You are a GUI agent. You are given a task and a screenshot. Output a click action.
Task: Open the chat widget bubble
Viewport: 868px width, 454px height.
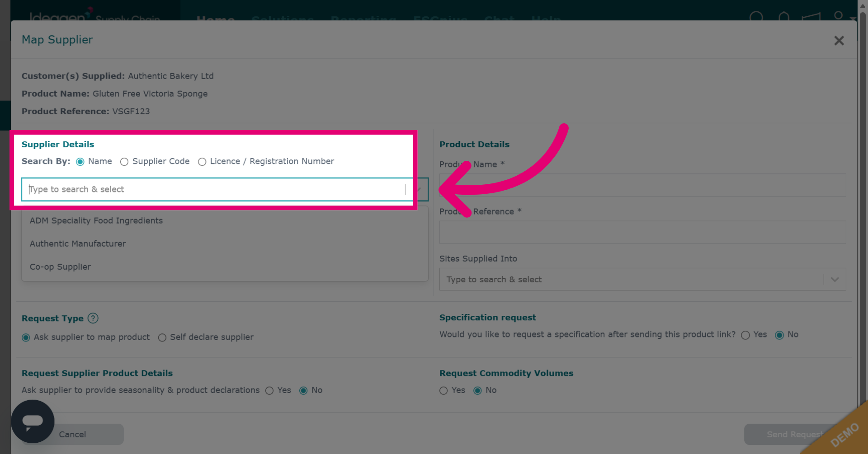[33, 421]
